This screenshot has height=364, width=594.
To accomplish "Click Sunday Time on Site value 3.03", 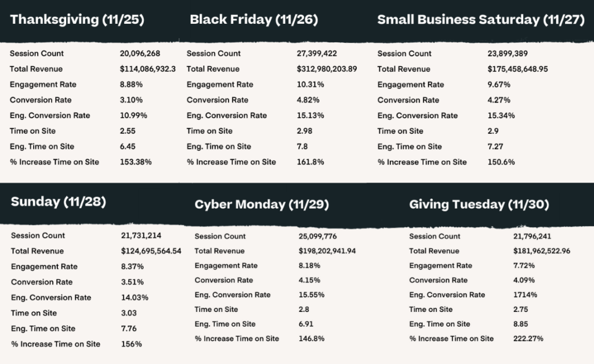I will (x=129, y=313).
